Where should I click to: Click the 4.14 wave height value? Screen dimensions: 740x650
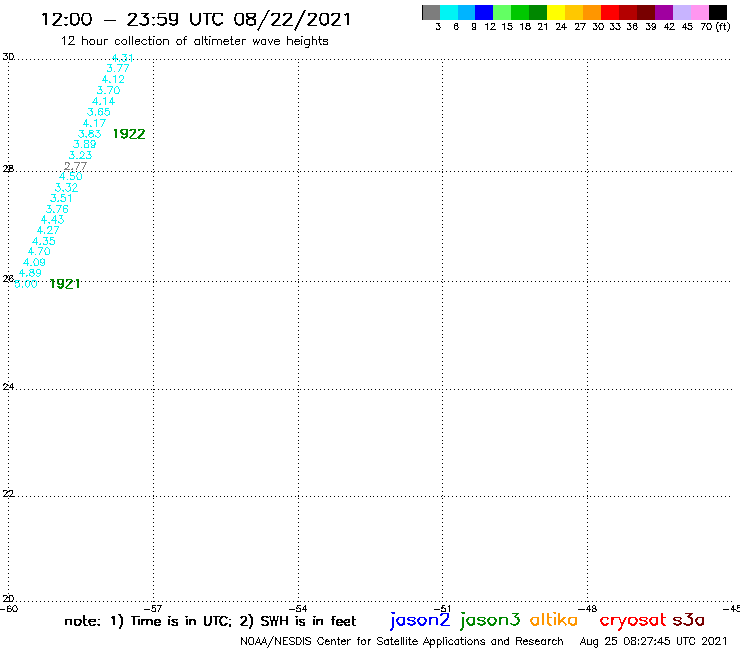(103, 101)
